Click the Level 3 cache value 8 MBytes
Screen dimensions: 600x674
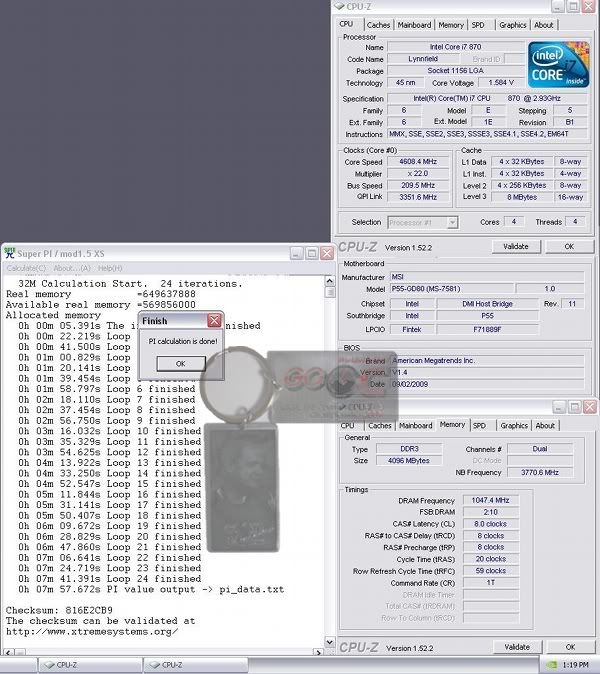[x=522, y=197]
